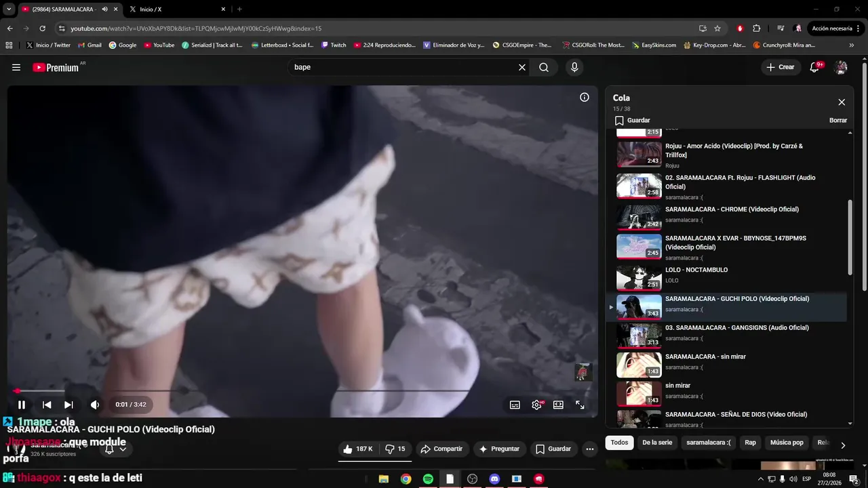Screen dimensions: 868x488
Task: Open the Twitch bookmark
Action: pos(334,45)
